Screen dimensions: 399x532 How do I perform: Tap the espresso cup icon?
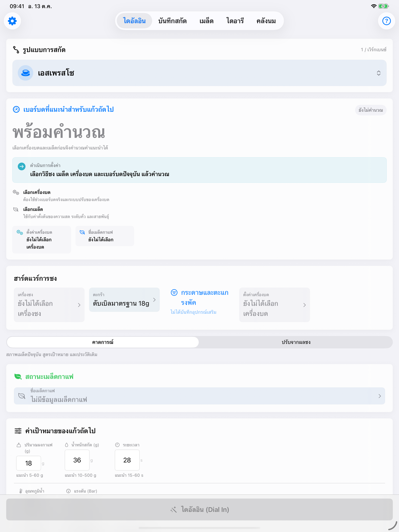click(25, 73)
